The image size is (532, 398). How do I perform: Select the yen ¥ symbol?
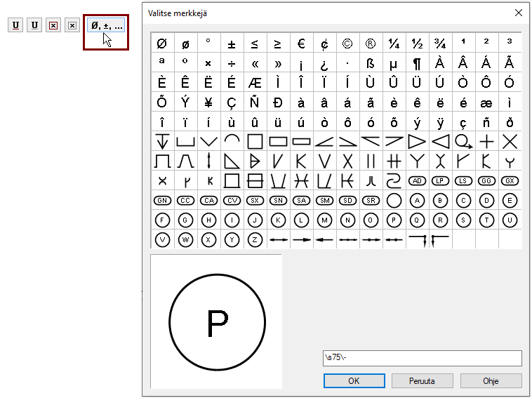point(208,102)
